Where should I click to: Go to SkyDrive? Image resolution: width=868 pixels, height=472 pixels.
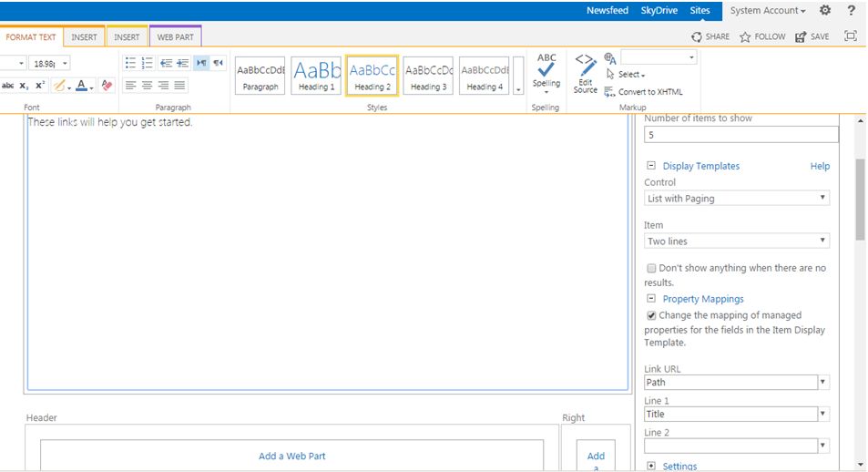(x=659, y=10)
